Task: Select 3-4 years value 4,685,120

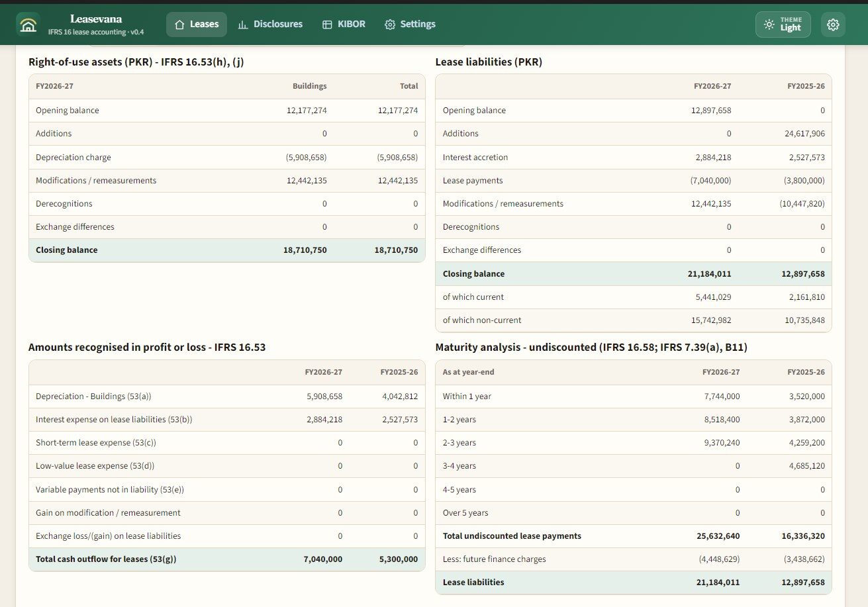Action: (806, 466)
